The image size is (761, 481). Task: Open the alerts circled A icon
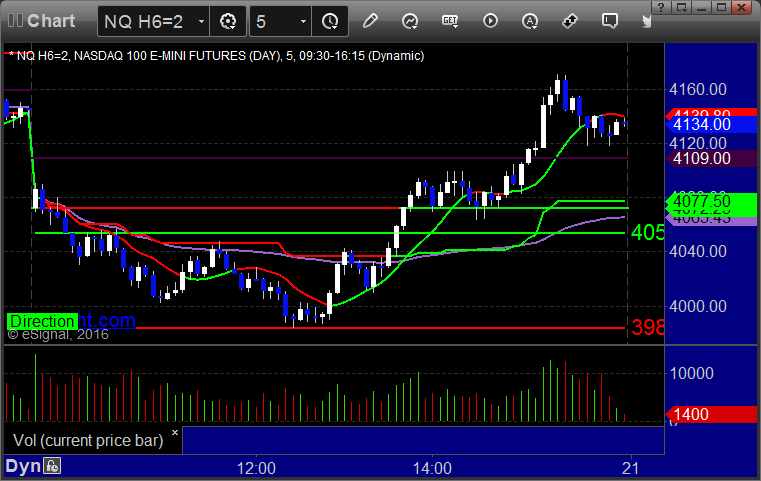tap(529, 21)
